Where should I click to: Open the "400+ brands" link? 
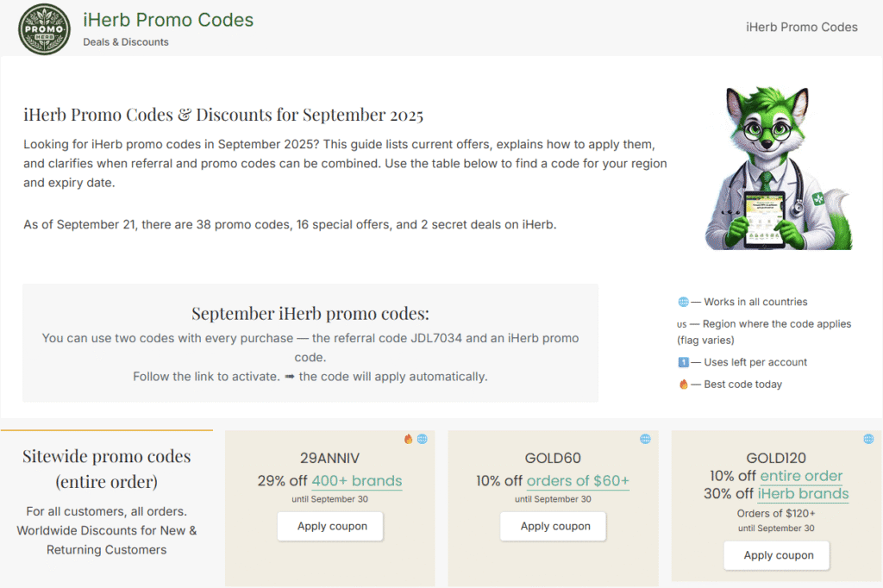point(356,481)
